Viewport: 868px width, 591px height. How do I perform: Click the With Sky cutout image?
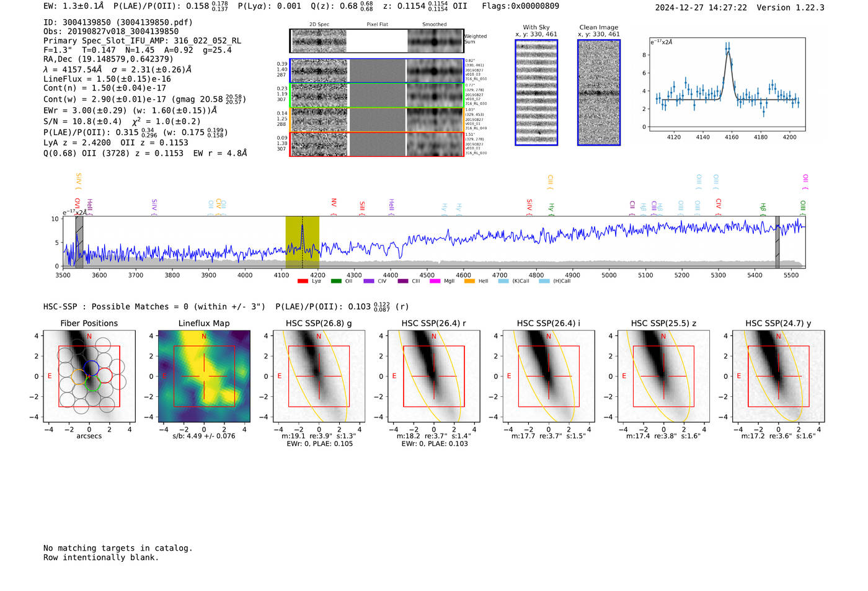click(536, 92)
